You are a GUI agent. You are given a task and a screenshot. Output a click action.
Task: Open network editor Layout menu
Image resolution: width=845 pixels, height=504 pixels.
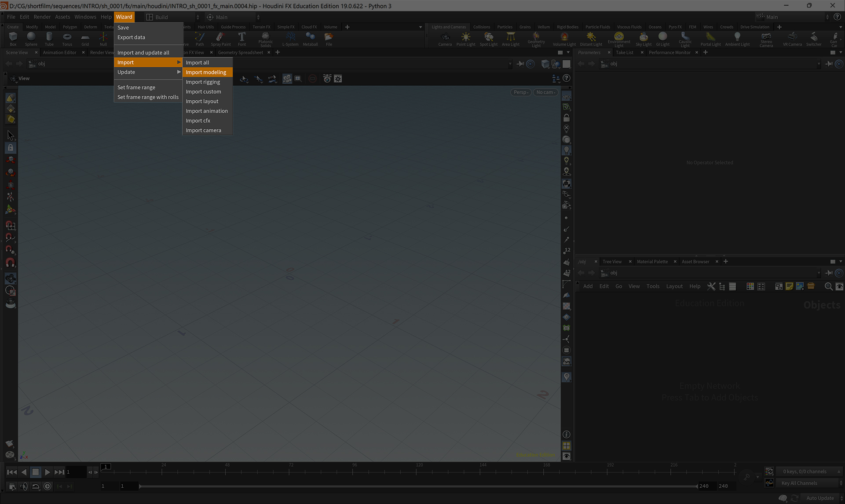click(x=674, y=286)
